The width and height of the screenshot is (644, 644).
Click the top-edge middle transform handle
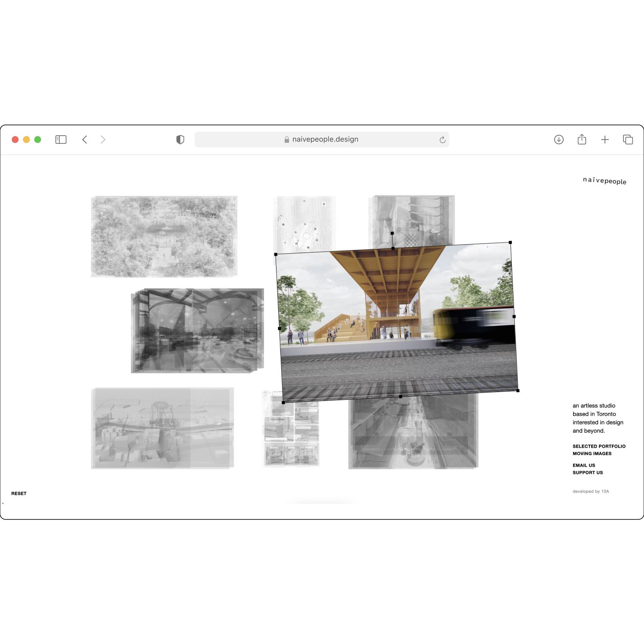(x=393, y=248)
